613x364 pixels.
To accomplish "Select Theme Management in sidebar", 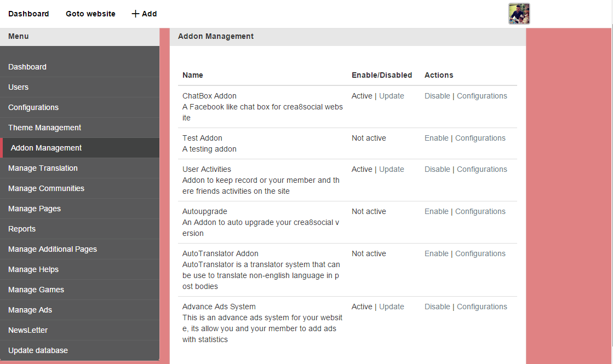I will coord(80,128).
